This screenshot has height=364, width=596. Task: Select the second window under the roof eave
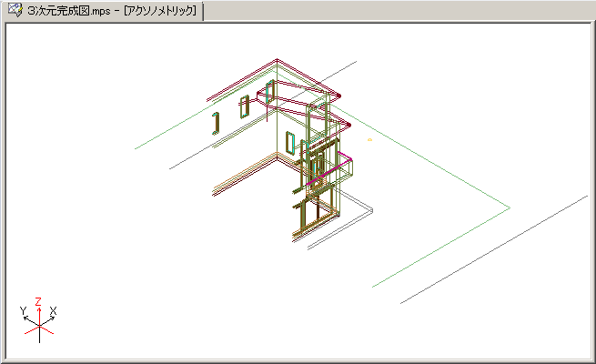244,106
